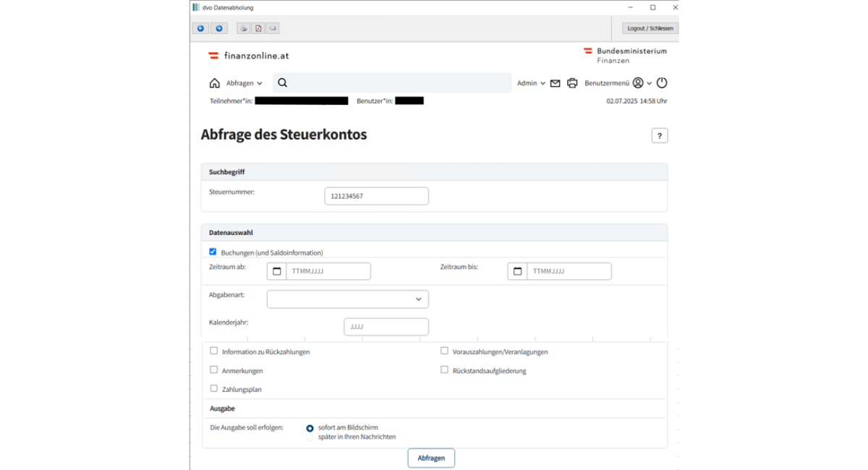
Task: Open messages via the envelope icon
Action: click(555, 83)
